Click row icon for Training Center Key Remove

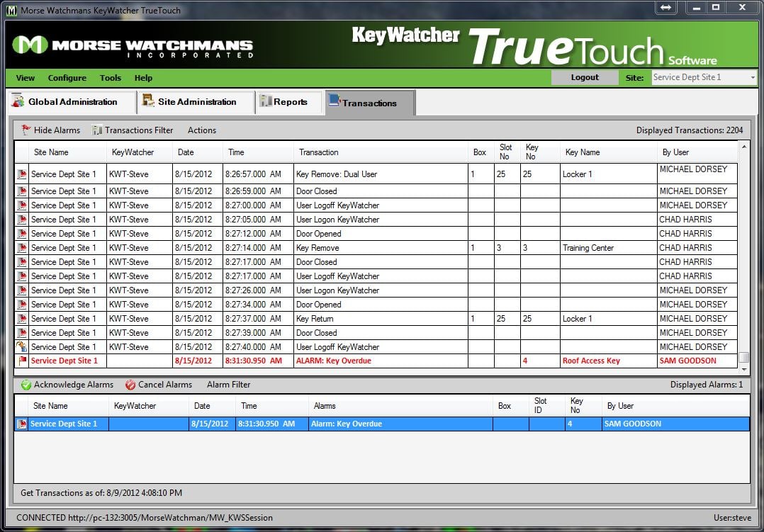[21, 247]
